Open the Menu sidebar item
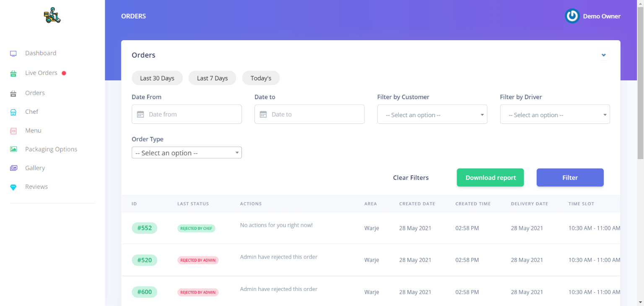 33,131
